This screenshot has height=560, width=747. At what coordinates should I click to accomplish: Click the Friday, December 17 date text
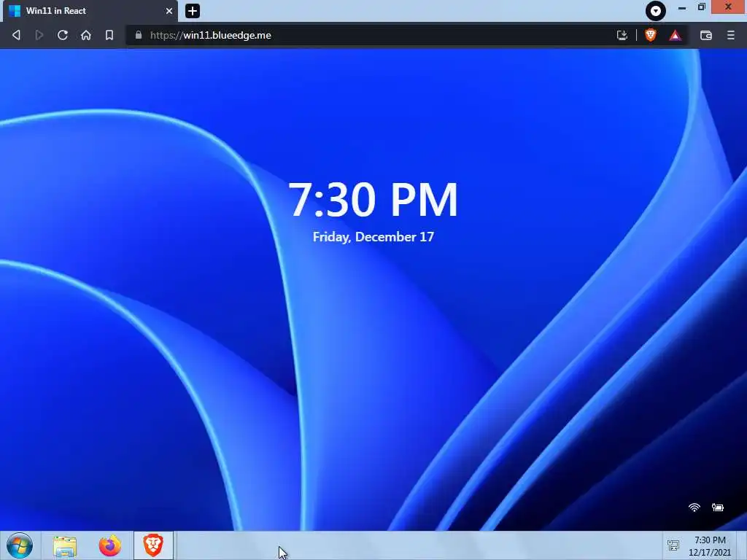coord(373,237)
